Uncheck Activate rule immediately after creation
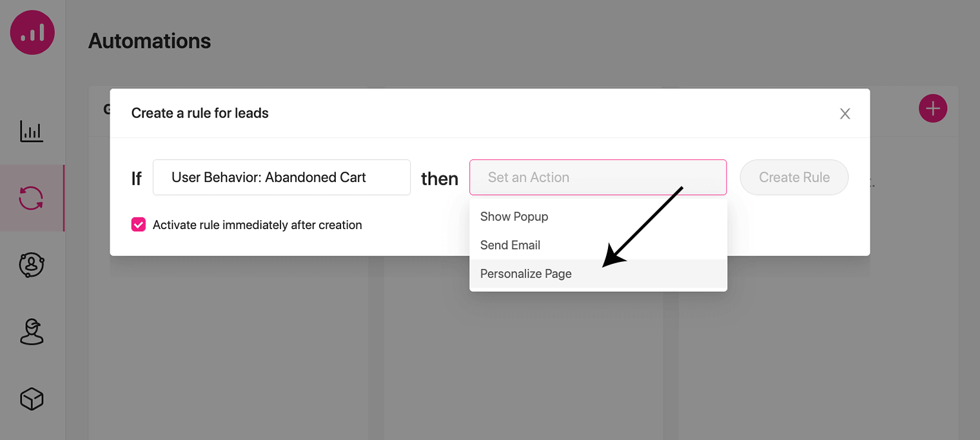Viewport: 980px width, 440px height. (138, 225)
